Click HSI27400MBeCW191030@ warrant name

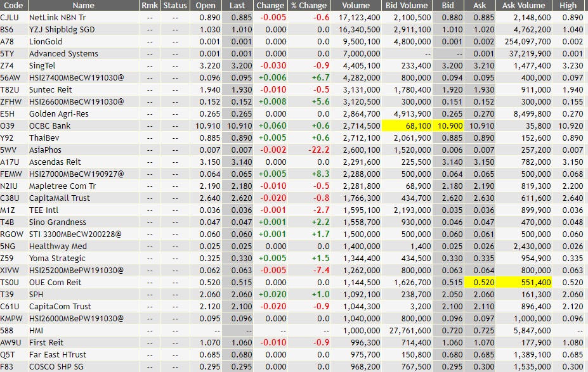click(77, 77)
